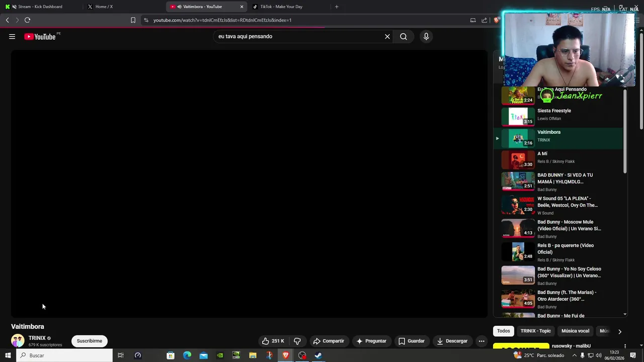This screenshot has height=362, width=644.
Task: Bookmark this page via address bar icon
Action: click(133, 20)
